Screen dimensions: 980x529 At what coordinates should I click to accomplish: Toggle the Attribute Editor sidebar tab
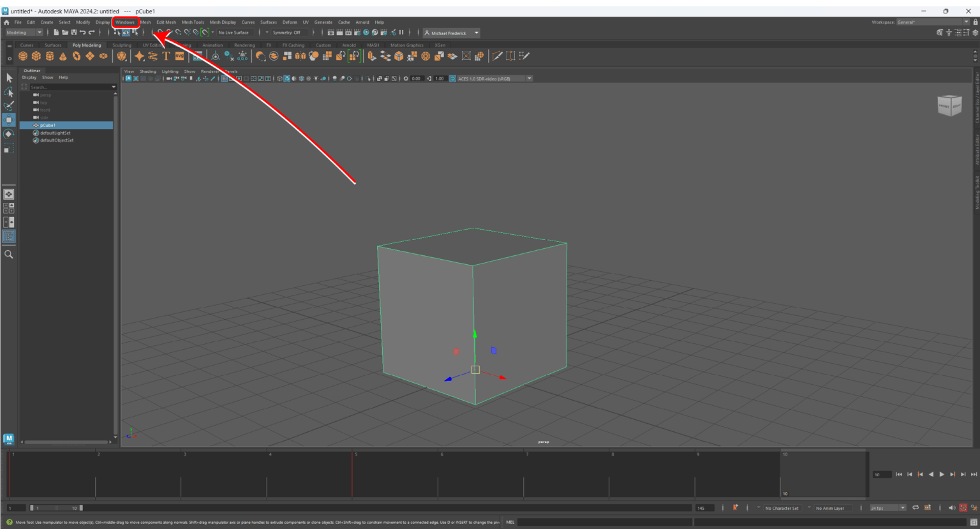pos(977,149)
